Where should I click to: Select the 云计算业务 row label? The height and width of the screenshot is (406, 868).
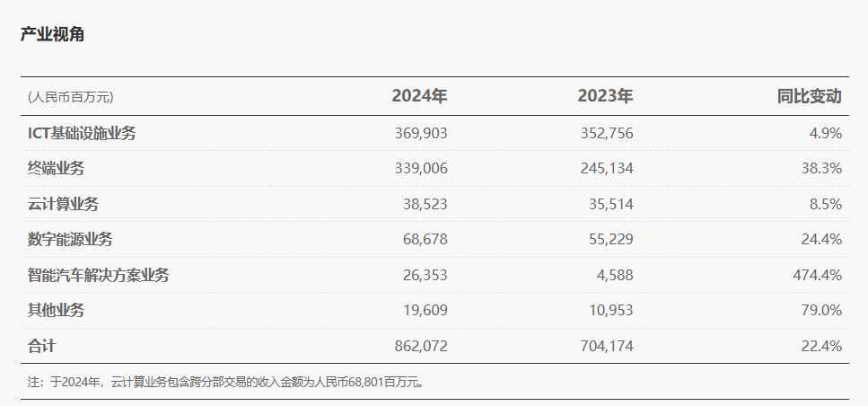pos(63,204)
